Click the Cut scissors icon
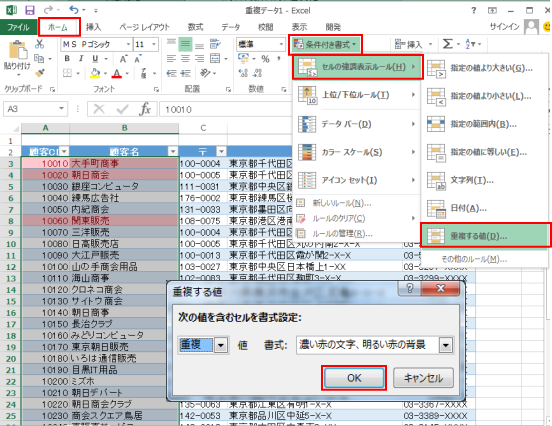The width and height of the screenshot is (552, 426). (39, 44)
